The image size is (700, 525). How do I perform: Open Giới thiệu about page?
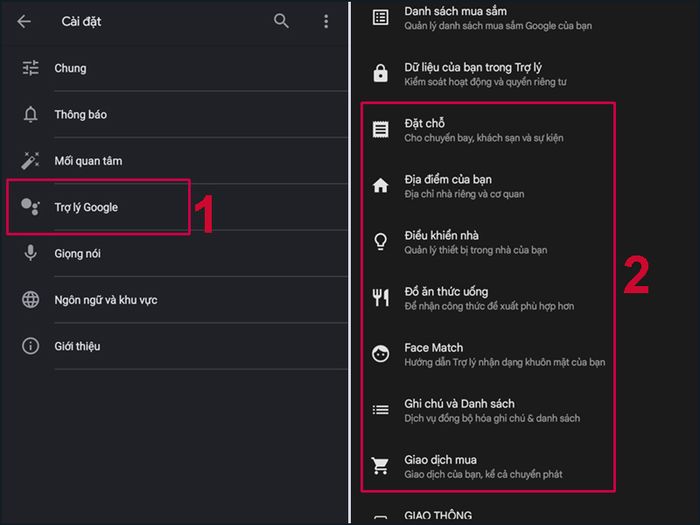point(179,346)
